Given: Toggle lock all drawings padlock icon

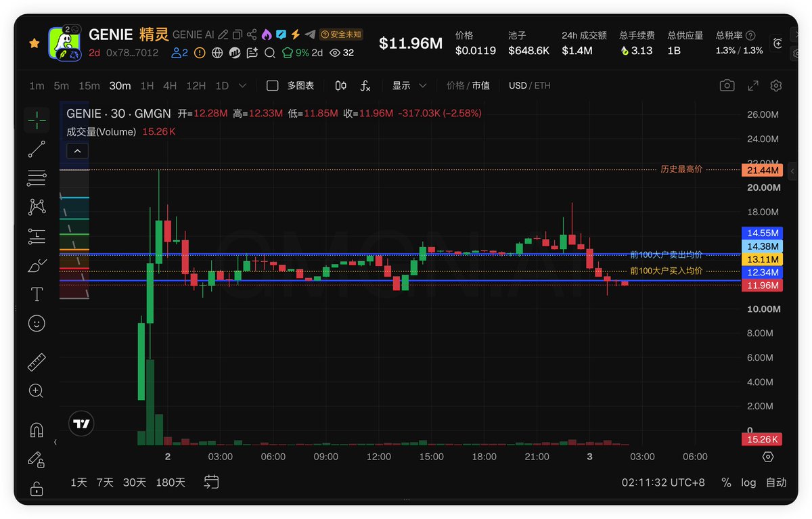Looking at the screenshot, I should (37, 488).
